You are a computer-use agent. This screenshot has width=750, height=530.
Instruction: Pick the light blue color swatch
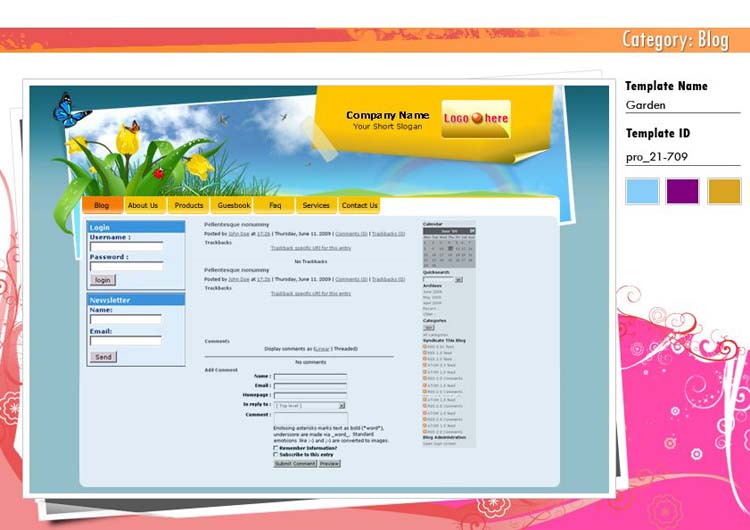642,191
